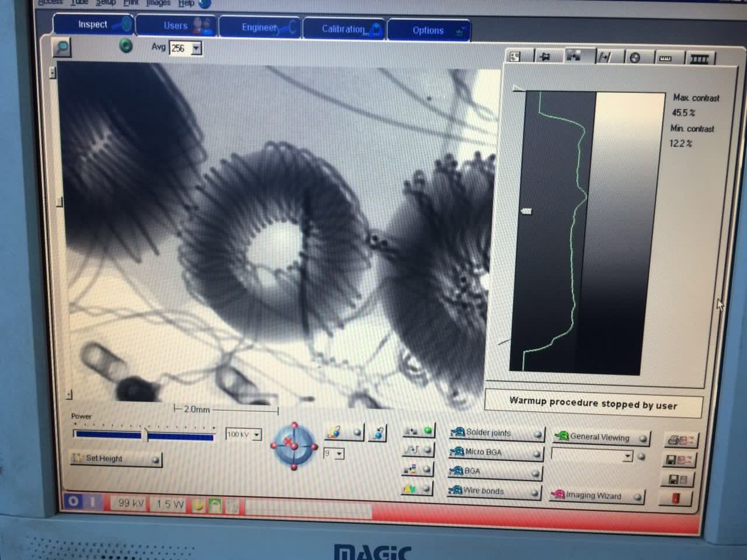Click the max contrast marker at histogram top
The image size is (747, 560).
pos(518,89)
